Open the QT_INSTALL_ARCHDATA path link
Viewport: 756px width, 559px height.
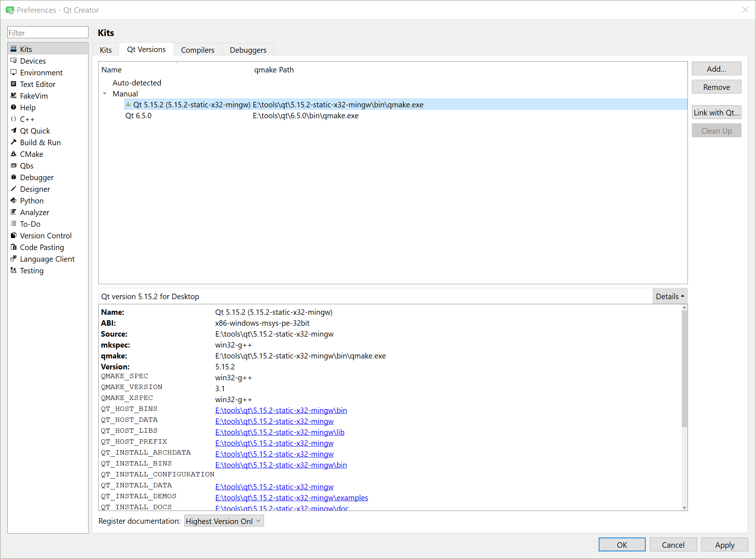(274, 454)
